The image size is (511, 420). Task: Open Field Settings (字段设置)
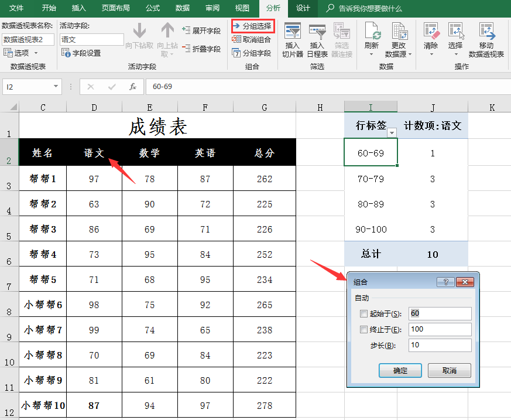81,53
